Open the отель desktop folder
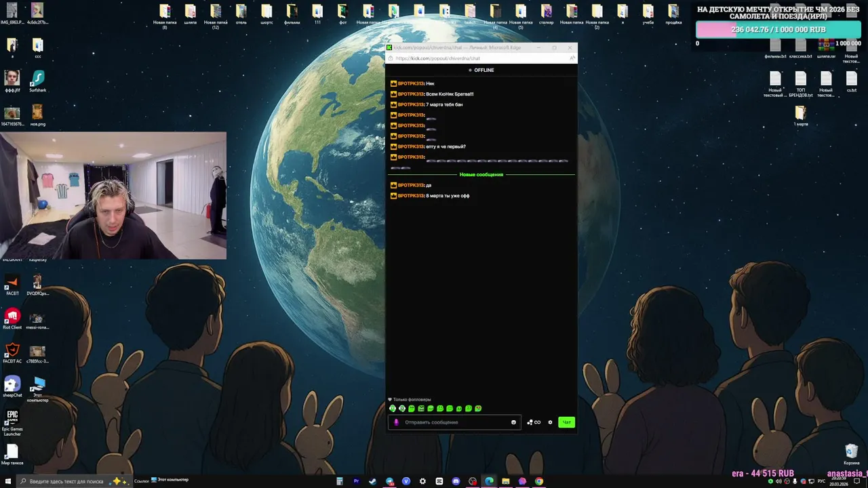Screen dimensions: 868x488 (x=241, y=14)
